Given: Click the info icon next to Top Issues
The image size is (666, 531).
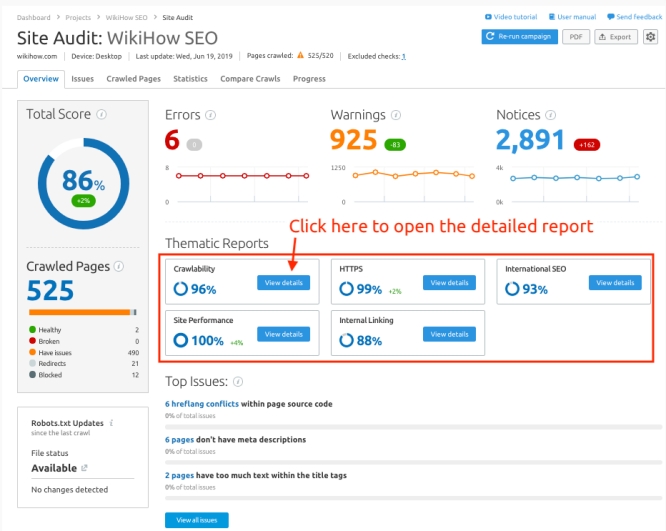Looking at the screenshot, I should click(238, 382).
